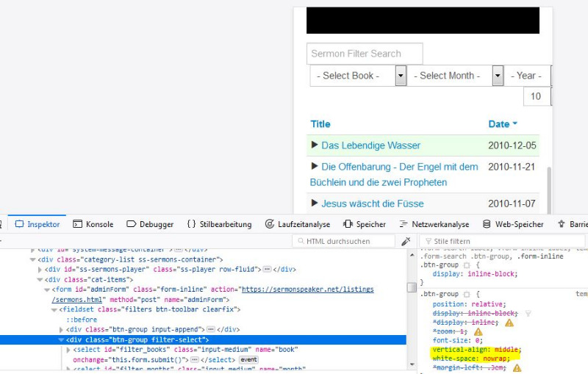Open the Select Month dropdown

455,76
